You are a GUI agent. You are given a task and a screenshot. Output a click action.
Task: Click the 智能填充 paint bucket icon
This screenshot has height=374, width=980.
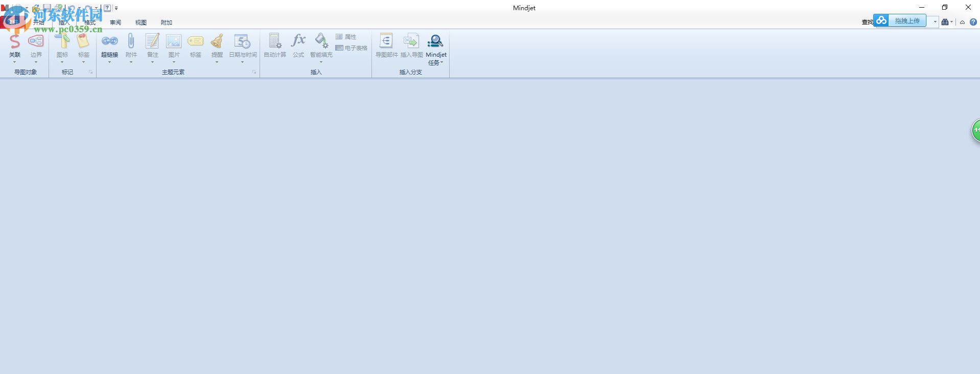tap(321, 41)
